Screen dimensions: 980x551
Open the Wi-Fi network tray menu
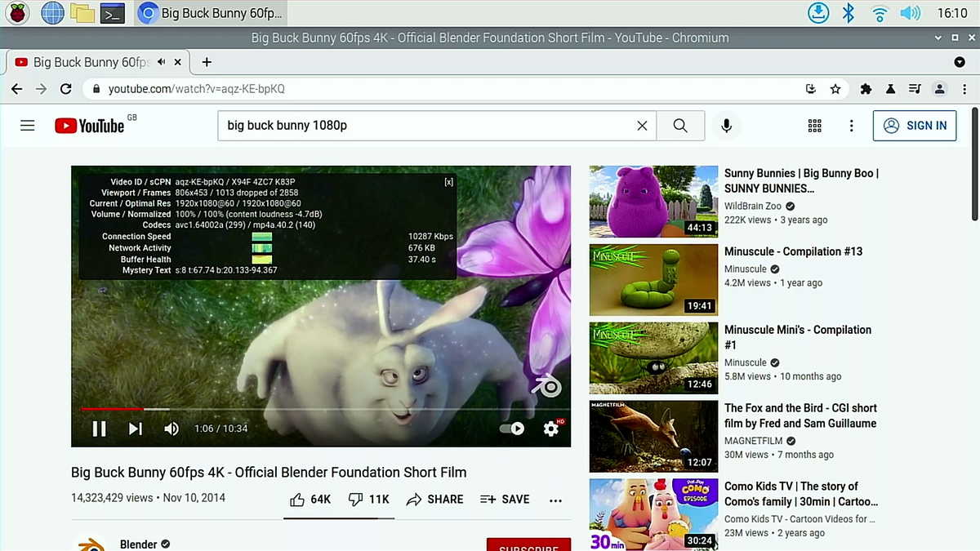click(x=880, y=13)
